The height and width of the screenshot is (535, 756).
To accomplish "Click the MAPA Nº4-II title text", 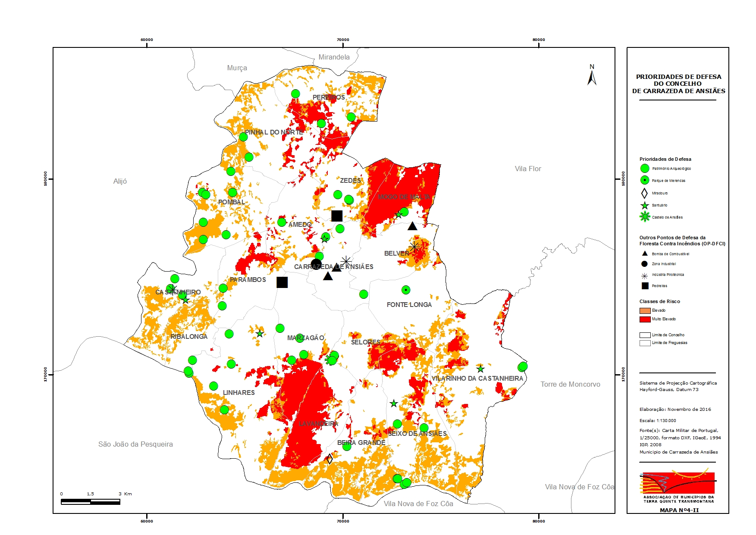I will (679, 510).
